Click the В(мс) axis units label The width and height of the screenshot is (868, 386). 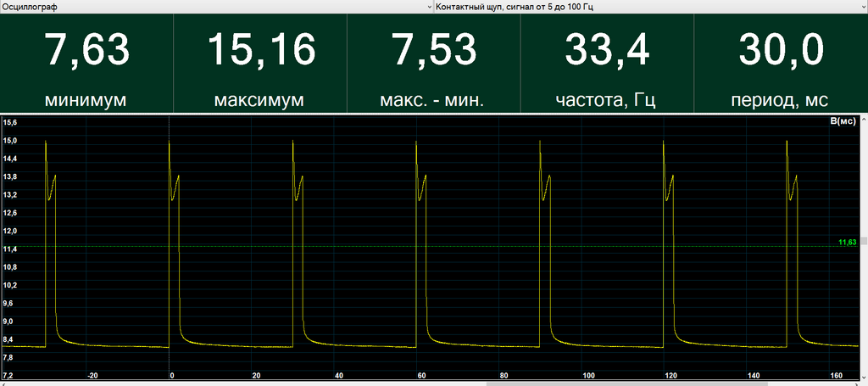[x=843, y=122]
